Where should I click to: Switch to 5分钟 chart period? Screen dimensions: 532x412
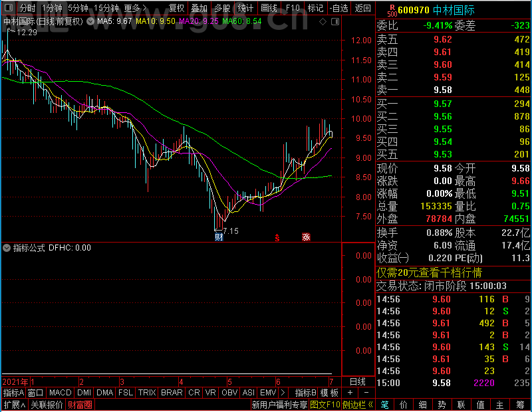coord(78,8)
